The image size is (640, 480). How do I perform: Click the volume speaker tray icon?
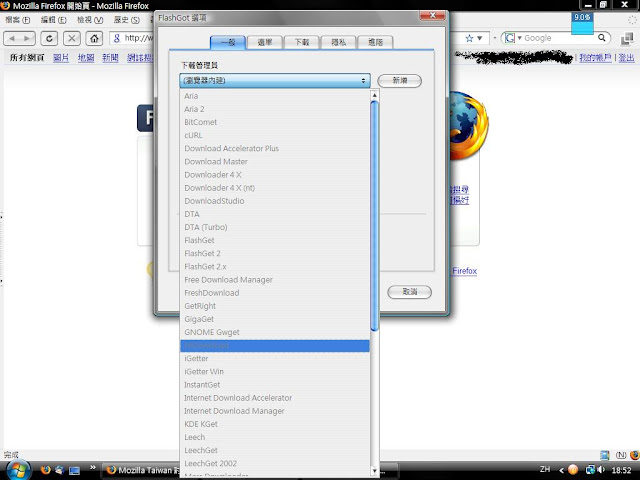[x=600, y=470]
